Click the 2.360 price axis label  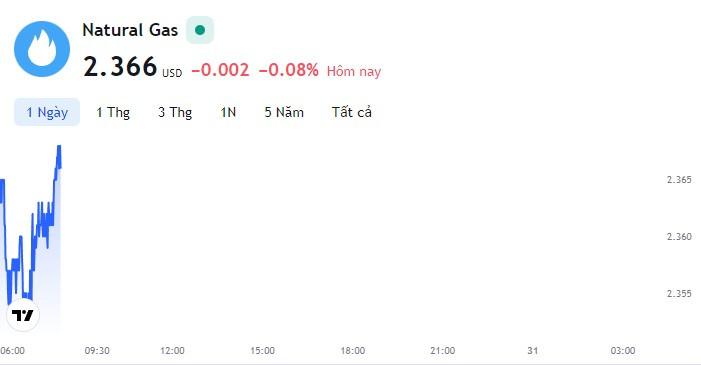(679, 237)
